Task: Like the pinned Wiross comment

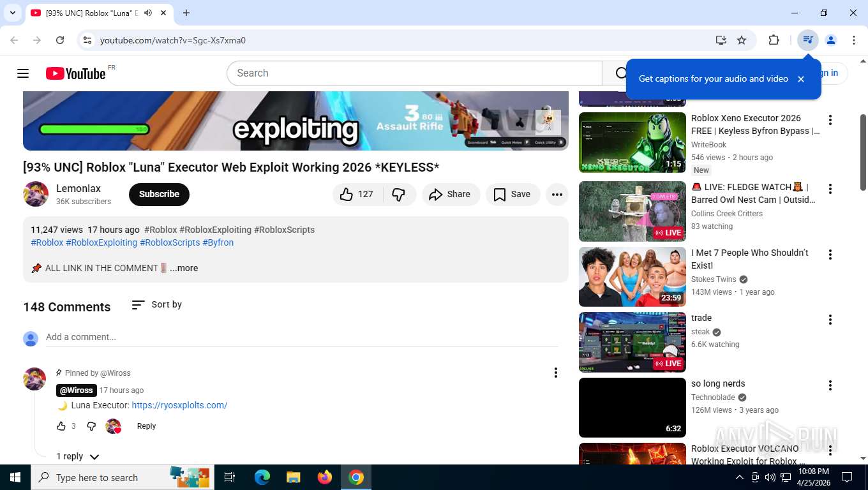Action: pos(61,426)
